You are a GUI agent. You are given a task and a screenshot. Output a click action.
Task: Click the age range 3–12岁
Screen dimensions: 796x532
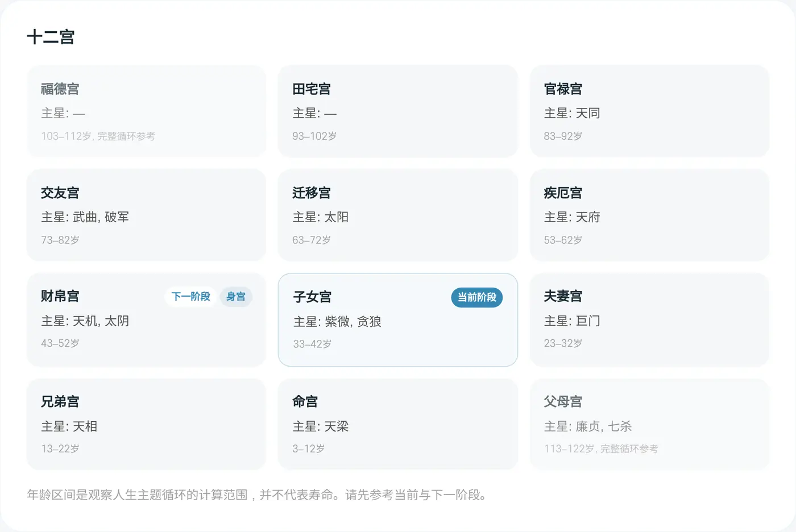309,448
